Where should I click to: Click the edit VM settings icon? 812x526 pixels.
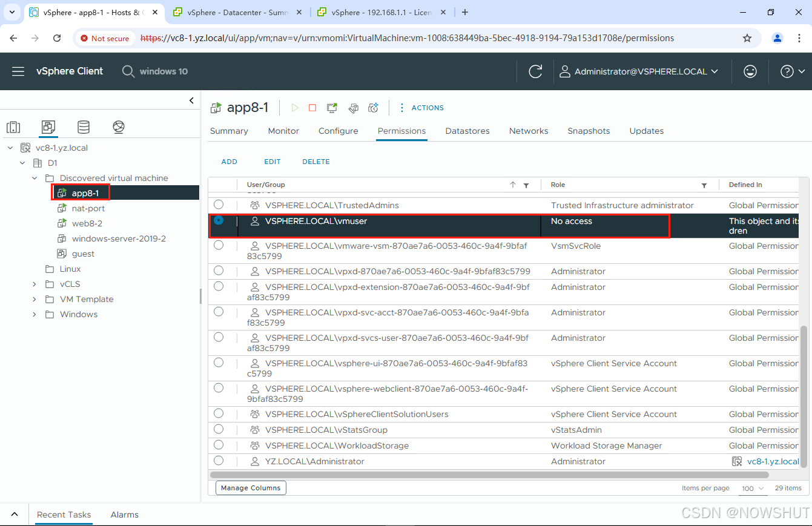coord(353,108)
